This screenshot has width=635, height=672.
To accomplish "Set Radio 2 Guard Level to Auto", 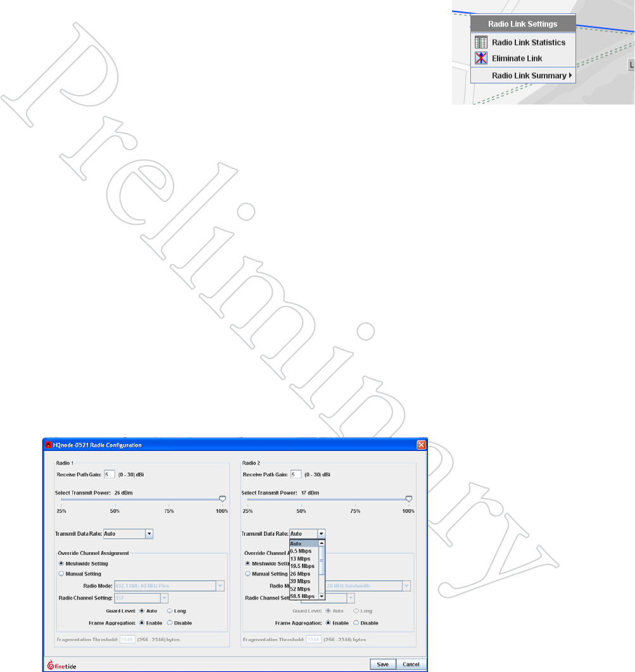I will coord(328,611).
